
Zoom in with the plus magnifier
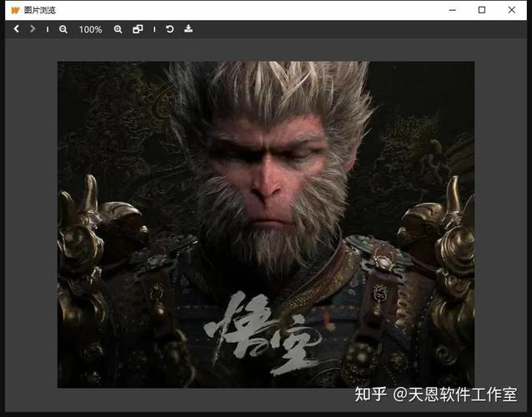[x=118, y=29]
